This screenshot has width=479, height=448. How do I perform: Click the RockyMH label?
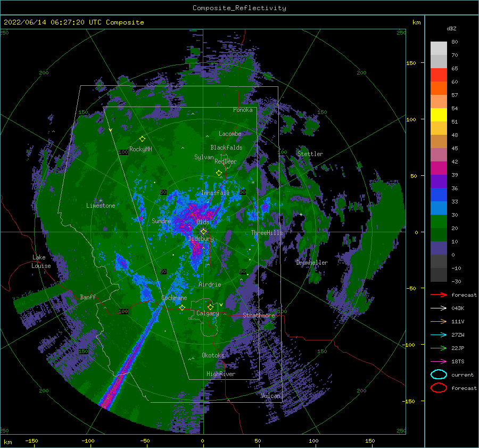141,149
